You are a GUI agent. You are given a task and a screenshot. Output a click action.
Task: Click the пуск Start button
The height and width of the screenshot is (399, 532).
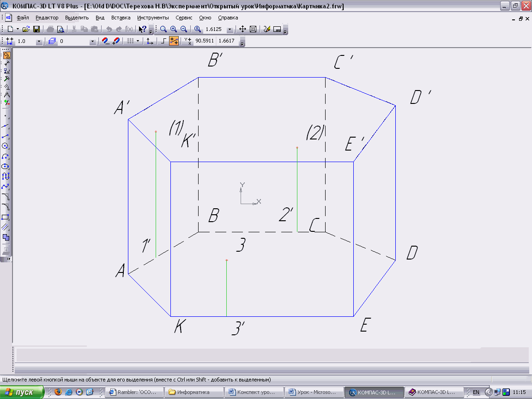point(22,392)
